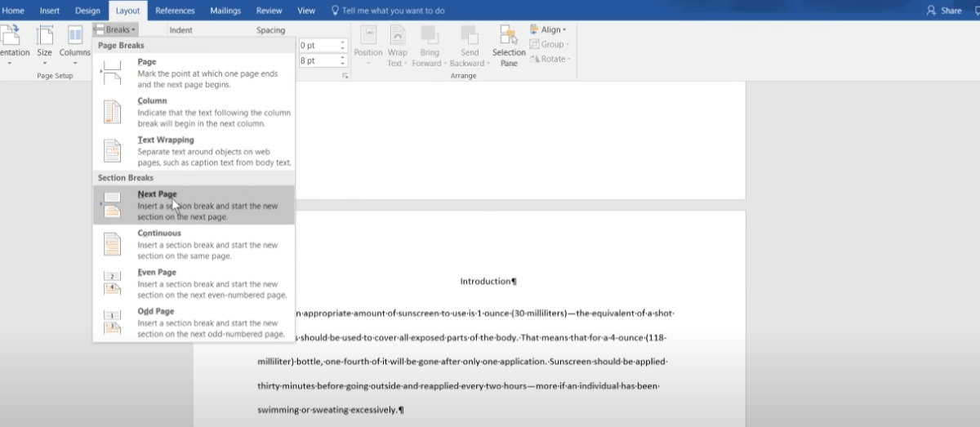This screenshot has width=980, height=427.
Task: Insert an Even Page section break
Action: click(194, 283)
